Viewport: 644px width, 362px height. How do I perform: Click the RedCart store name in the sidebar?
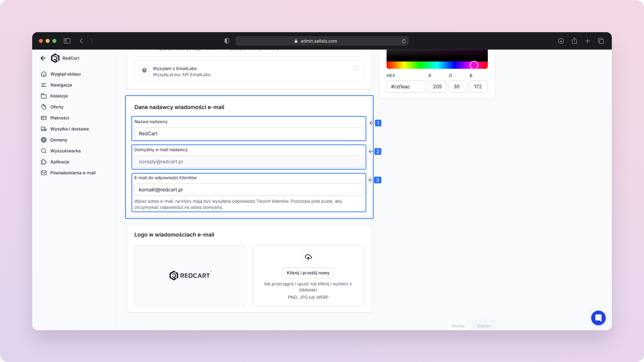[x=71, y=58]
